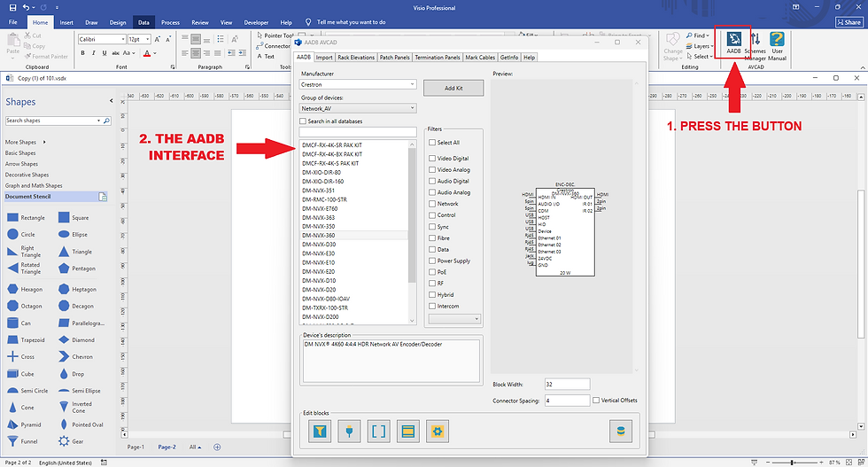
Task: Click the yellow panel layout icon in Edit blocks
Action: [x=408, y=431]
